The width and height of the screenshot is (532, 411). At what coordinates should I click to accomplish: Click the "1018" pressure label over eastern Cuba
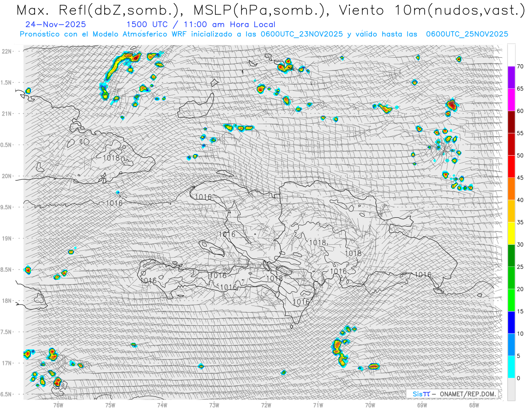(110, 157)
